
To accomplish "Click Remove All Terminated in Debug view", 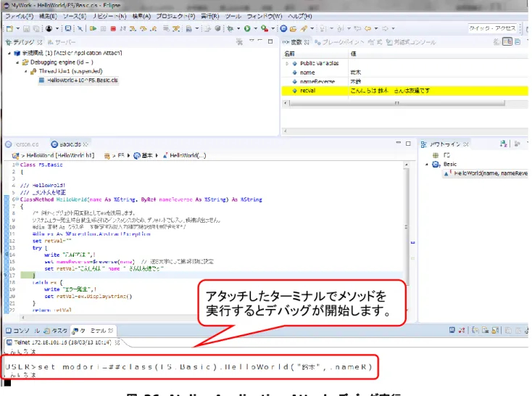I will click(239, 42).
